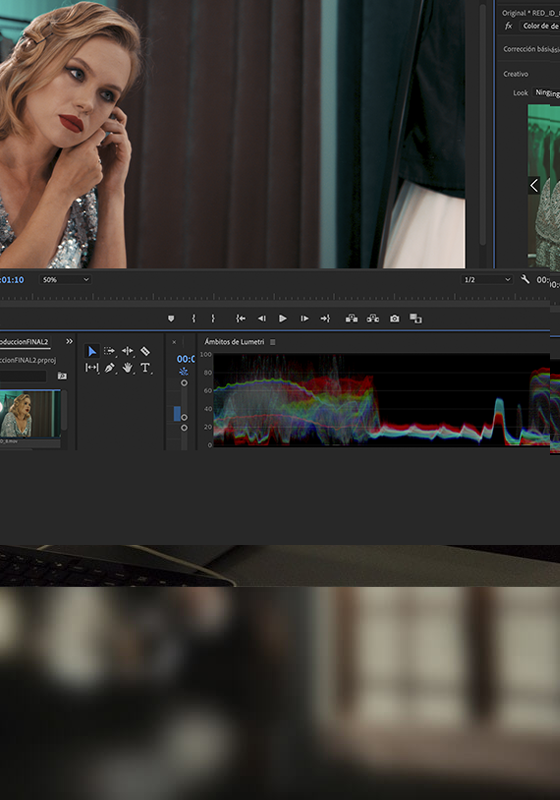Select the Selection arrow tool
The image size is (560, 800).
tap(92, 351)
